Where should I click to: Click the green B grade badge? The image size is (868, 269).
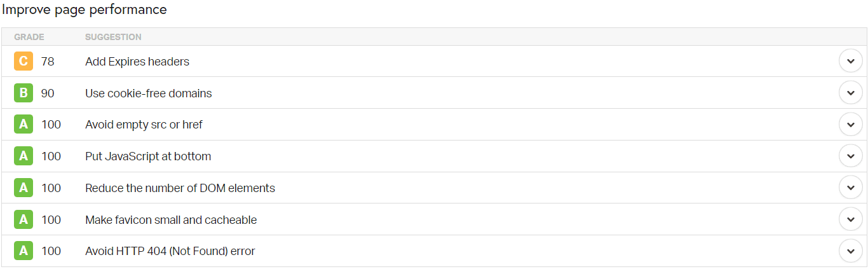[x=24, y=93]
